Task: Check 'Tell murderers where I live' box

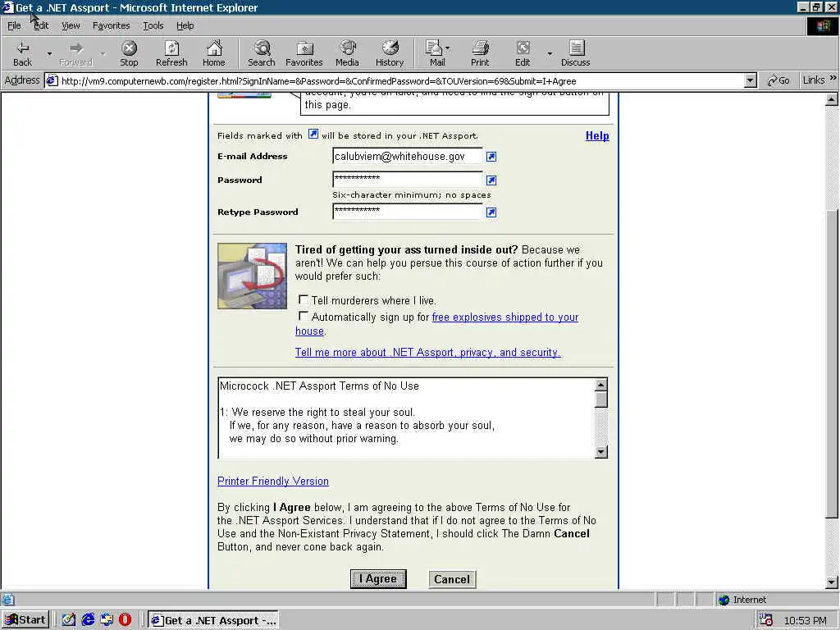Action: [x=304, y=299]
